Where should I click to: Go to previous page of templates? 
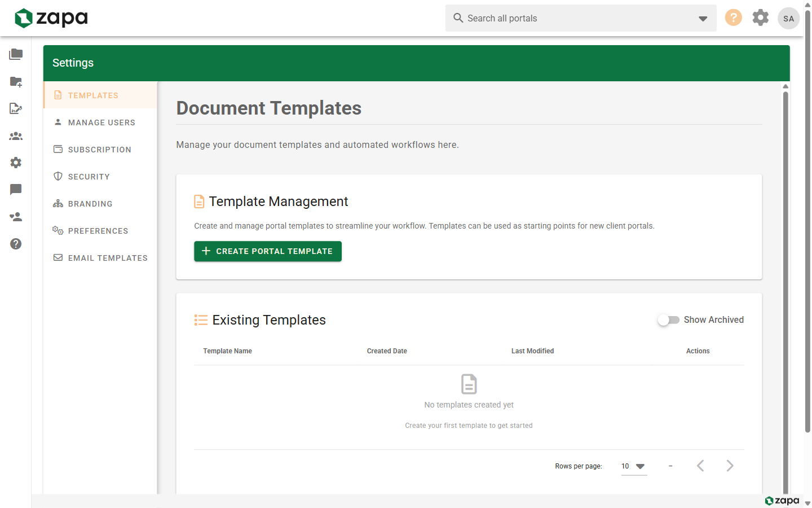[700, 466]
